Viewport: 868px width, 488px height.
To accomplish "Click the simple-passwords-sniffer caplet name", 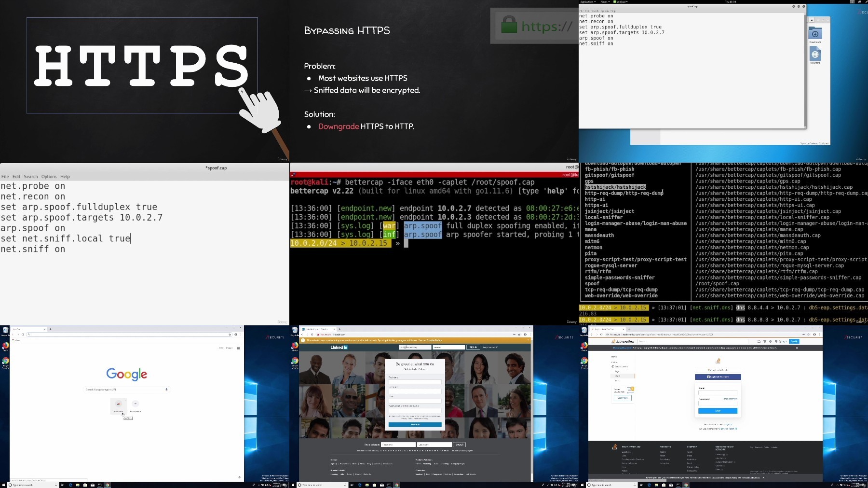I will [620, 278].
